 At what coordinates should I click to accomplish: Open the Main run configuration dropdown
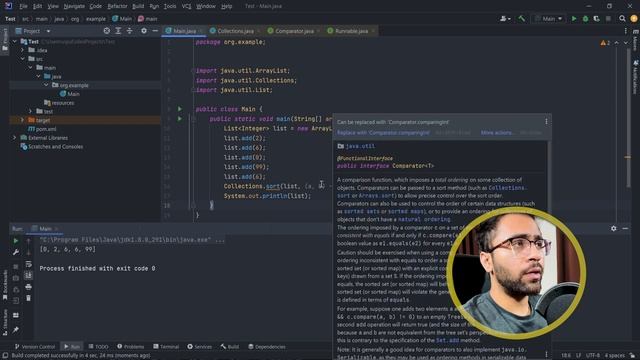pyautogui.click(x=549, y=19)
